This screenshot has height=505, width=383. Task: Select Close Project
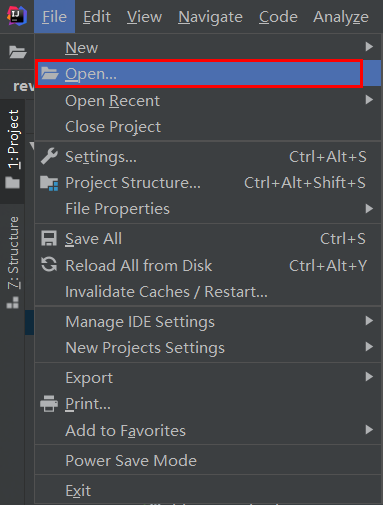tap(208, 127)
